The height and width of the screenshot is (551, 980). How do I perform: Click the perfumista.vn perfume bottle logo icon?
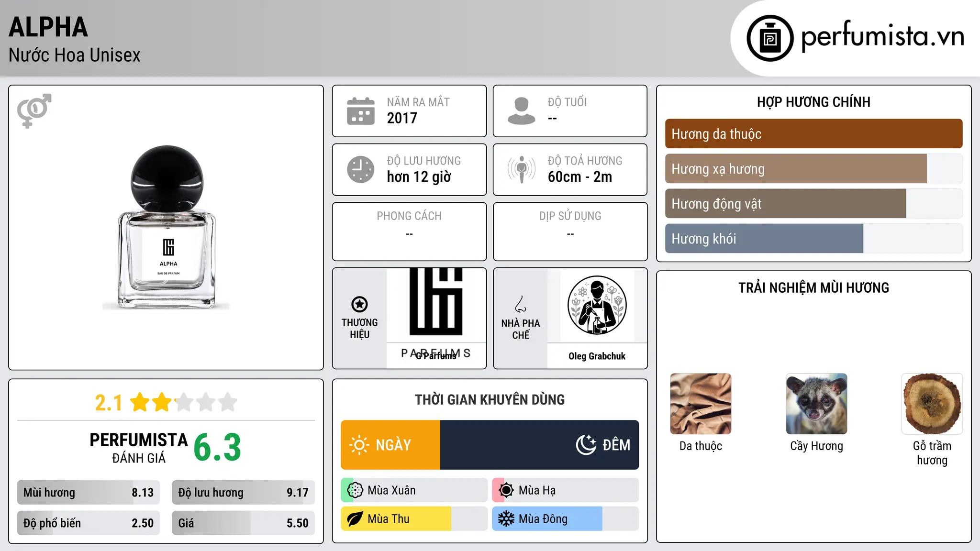770,38
